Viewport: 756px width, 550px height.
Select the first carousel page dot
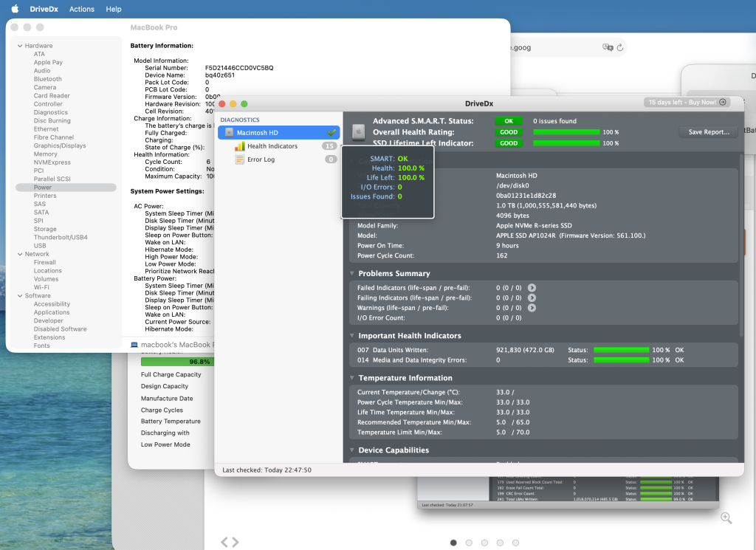click(x=453, y=543)
